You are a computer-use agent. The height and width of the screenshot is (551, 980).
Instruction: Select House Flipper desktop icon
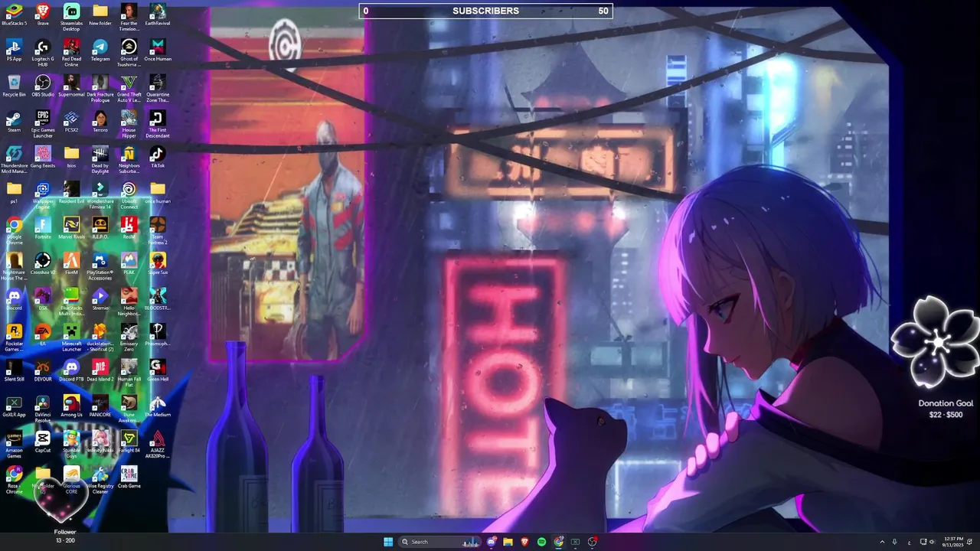pos(129,118)
